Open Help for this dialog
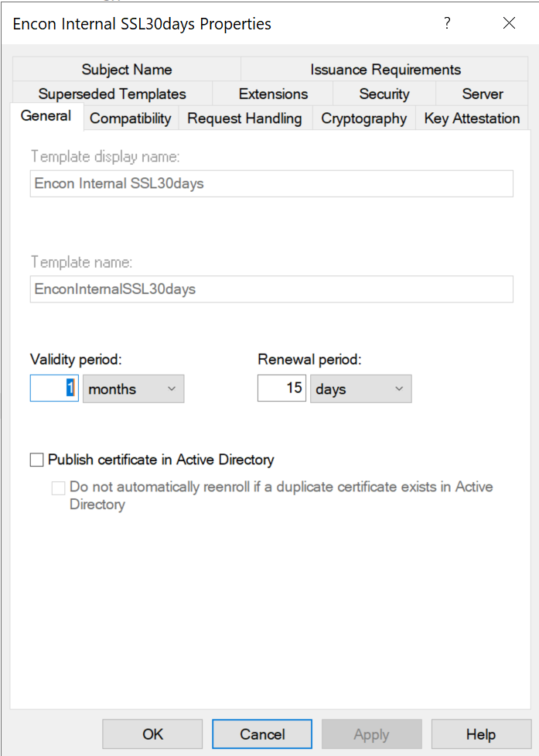 tap(481, 734)
